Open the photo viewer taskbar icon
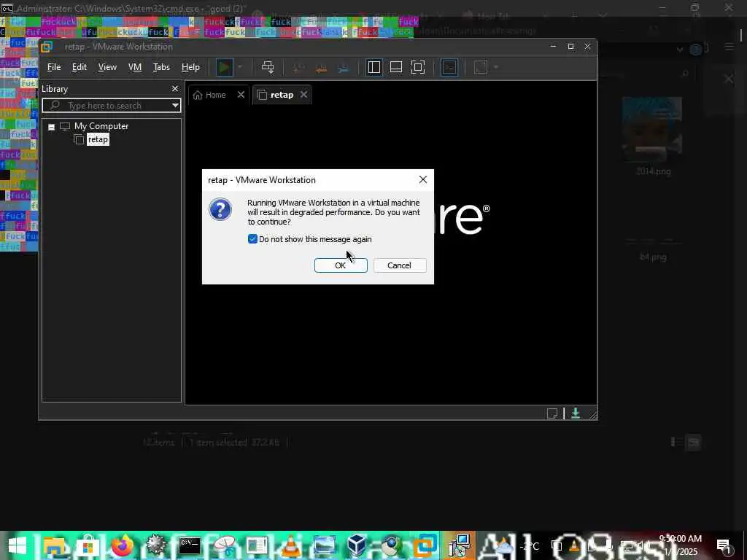The height and width of the screenshot is (560, 747). click(324, 545)
